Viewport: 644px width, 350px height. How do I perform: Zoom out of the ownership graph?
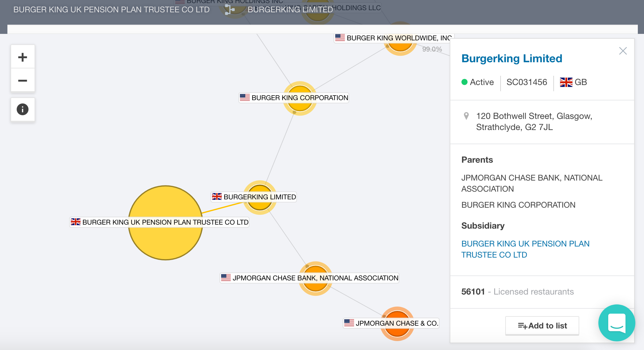pos(23,80)
